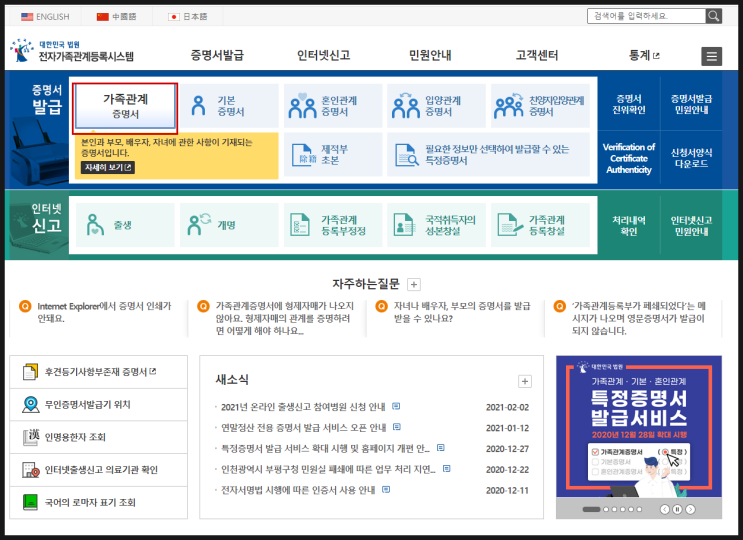Open 통계 external menu link
Viewport: 743px width, 540px height.
tap(643, 55)
